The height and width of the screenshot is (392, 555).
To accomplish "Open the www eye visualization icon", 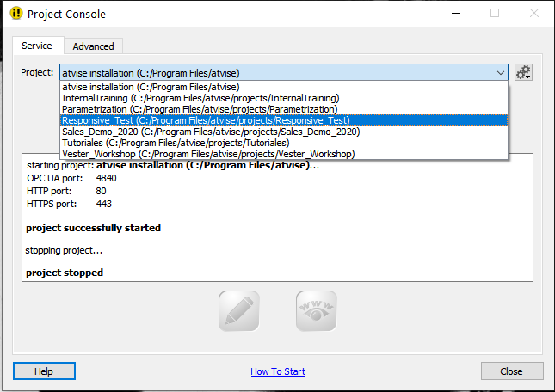I will point(316,311).
